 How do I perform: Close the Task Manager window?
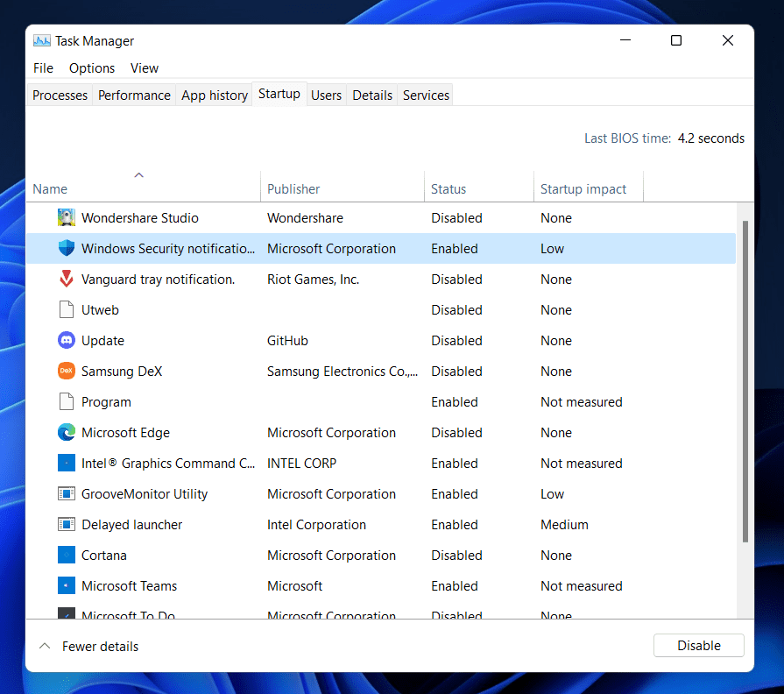click(728, 40)
